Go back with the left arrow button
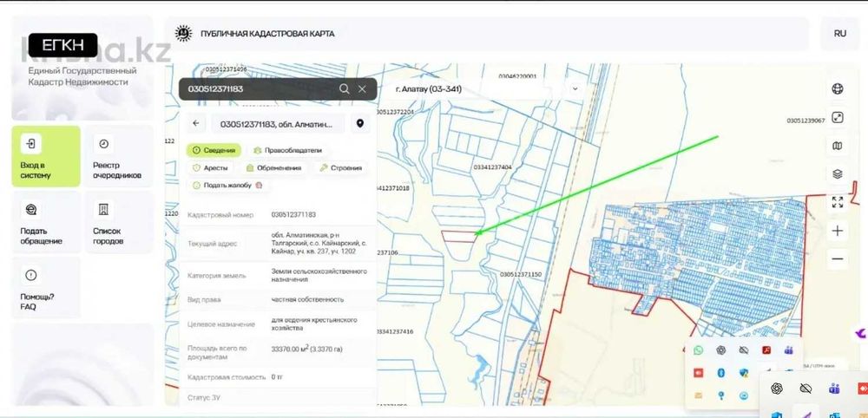This screenshot has width=868, height=418. (x=196, y=124)
